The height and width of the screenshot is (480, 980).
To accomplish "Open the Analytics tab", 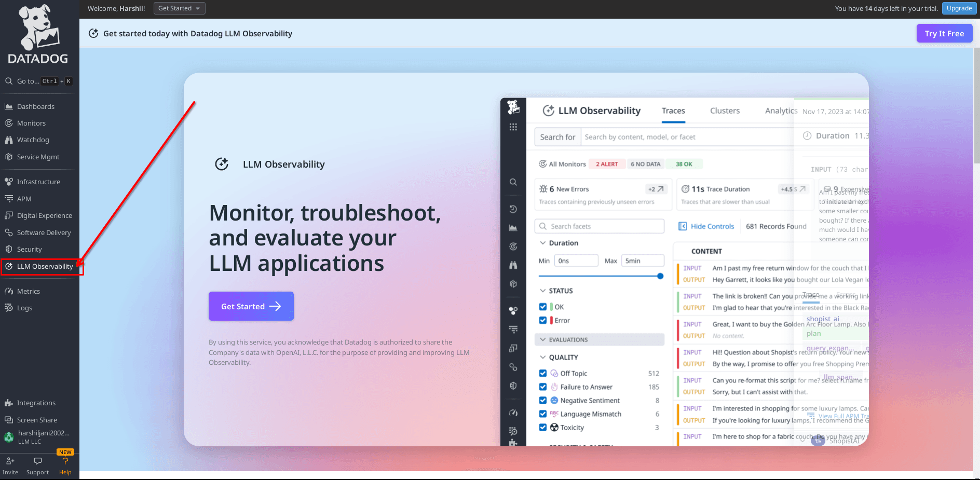I will tap(781, 111).
